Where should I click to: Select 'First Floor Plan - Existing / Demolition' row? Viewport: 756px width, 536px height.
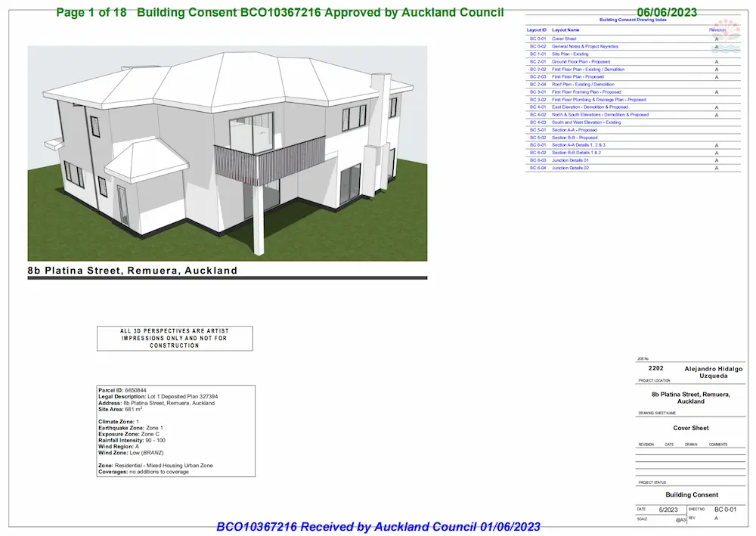[633, 70]
